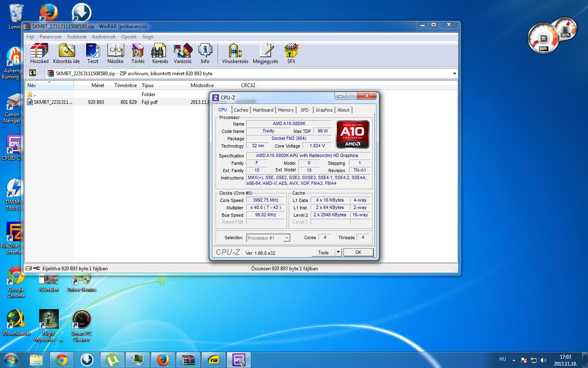Viewport: 588px width, 368px height.
Task: Show archive Info icon
Action: click(205, 54)
